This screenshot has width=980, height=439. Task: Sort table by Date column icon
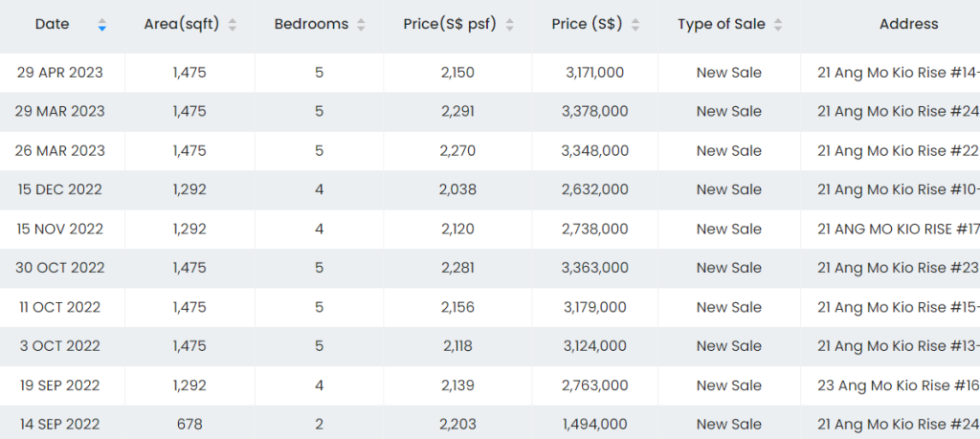click(102, 25)
